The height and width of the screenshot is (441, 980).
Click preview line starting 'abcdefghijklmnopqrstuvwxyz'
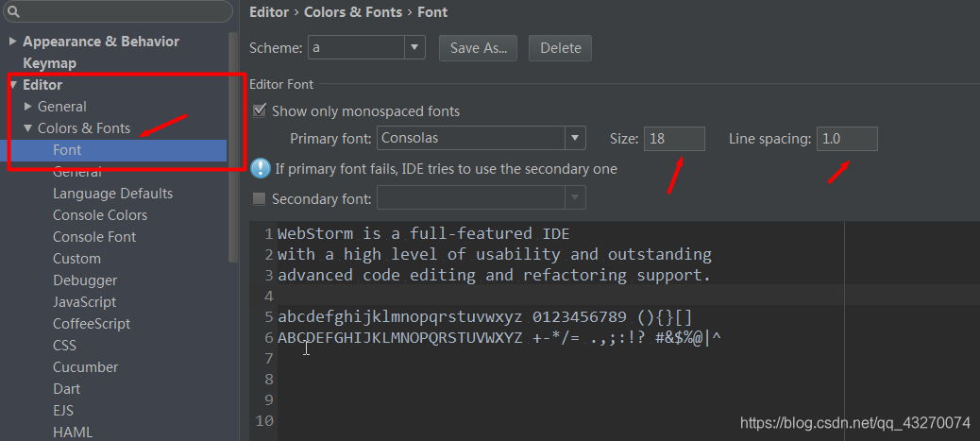[485, 317]
